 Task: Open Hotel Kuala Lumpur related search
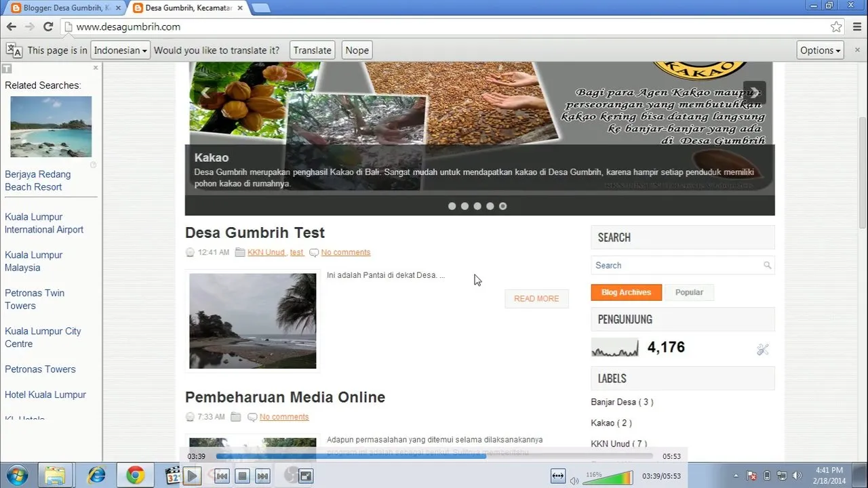tap(45, 394)
